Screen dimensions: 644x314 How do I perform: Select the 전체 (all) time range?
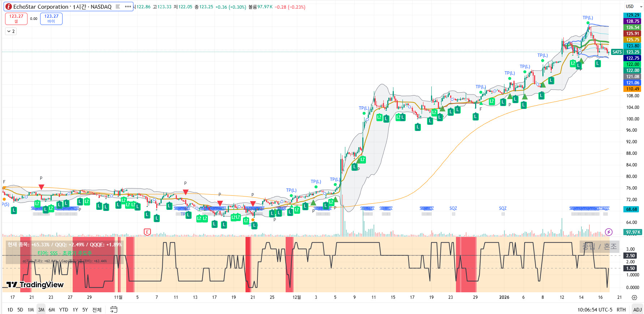click(97, 310)
